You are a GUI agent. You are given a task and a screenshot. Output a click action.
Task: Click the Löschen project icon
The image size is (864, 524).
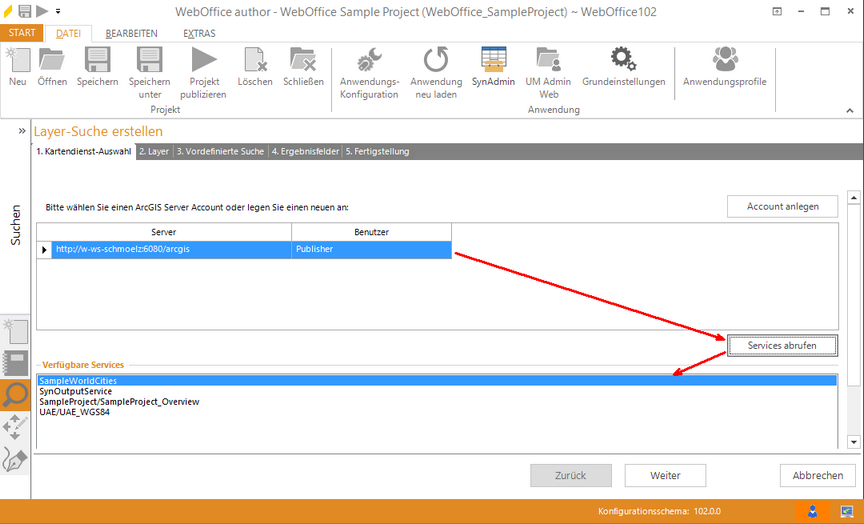pos(255,60)
